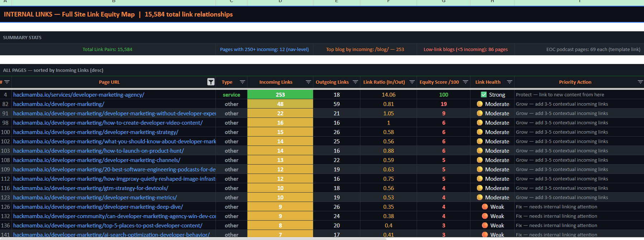The height and width of the screenshot is (240, 644).
Task: Select the Link Ratio 1.05 cell
Action: [x=388, y=113]
